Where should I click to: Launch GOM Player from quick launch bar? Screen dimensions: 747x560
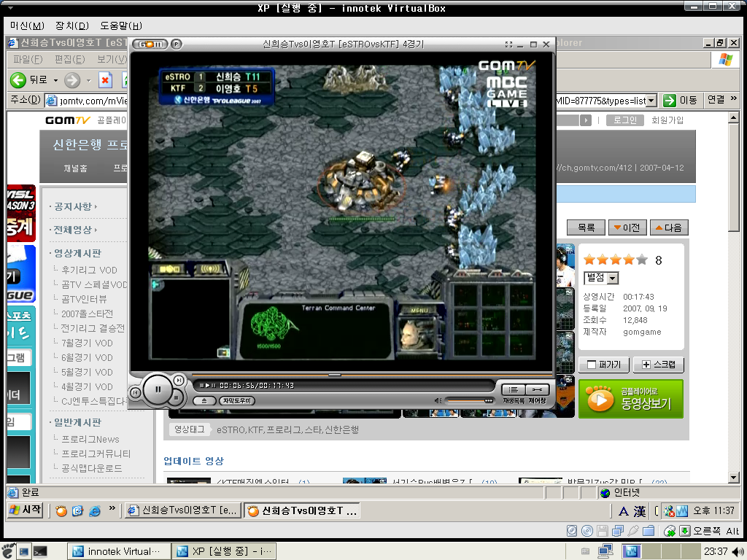click(x=61, y=511)
